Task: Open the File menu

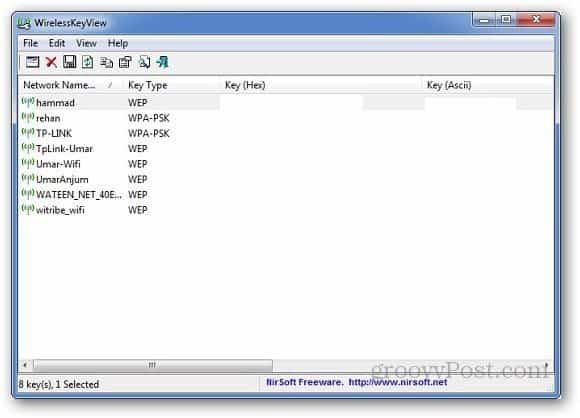Action: tap(30, 43)
